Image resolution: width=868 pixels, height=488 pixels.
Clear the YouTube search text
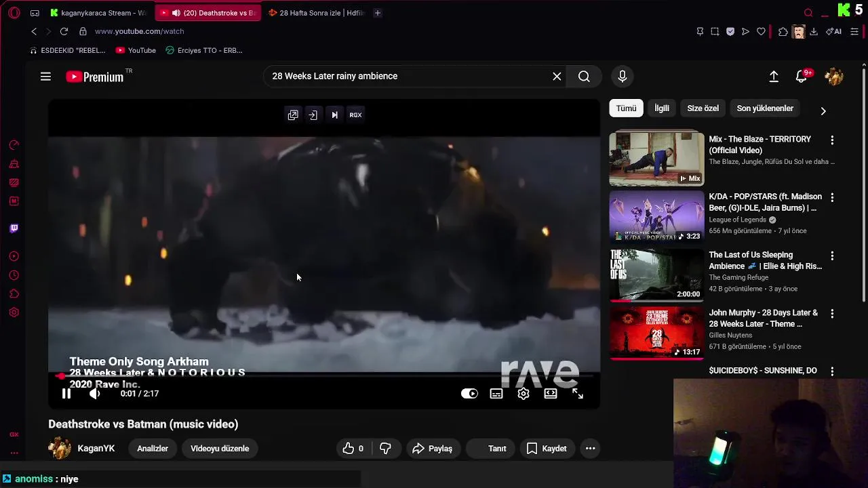[557, 77]
